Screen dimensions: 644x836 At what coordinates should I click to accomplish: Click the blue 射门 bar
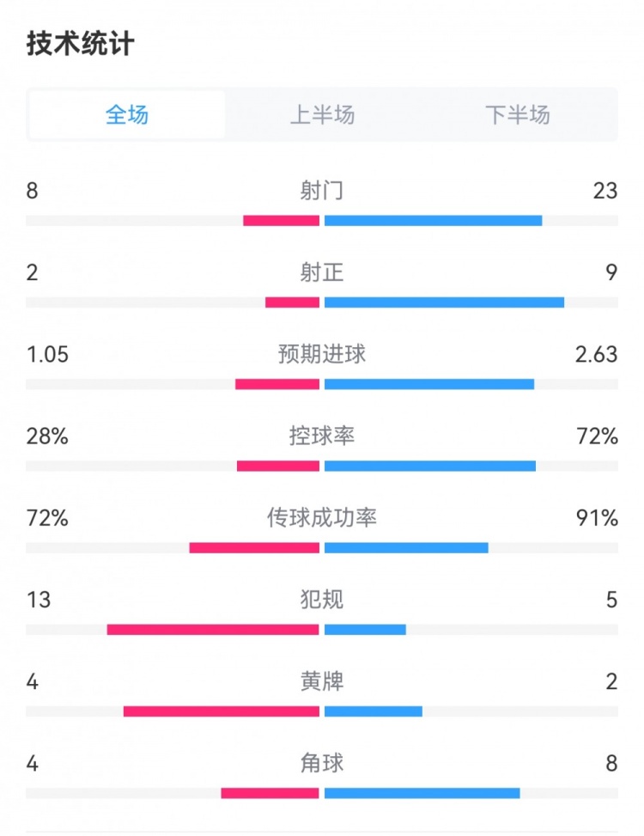tap(433, 221)
